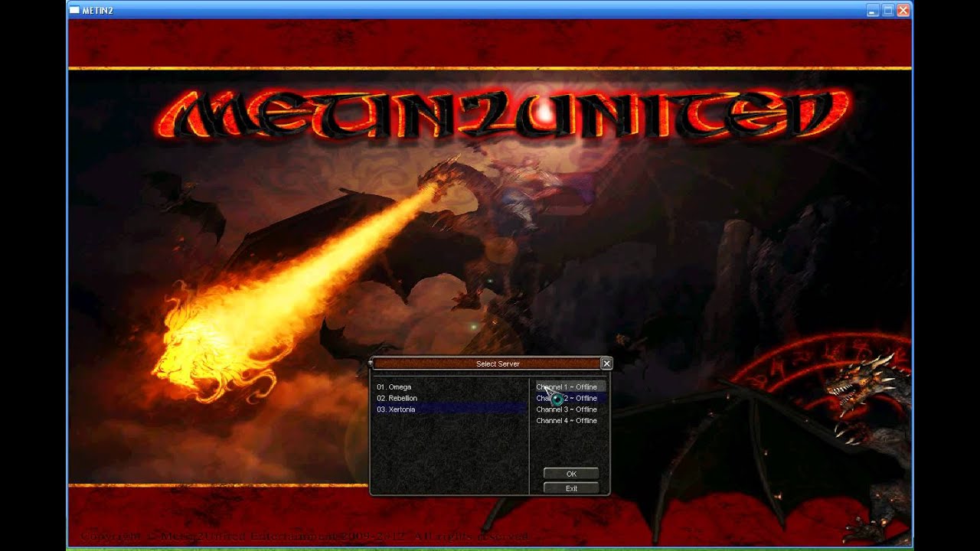Minimize the METIN2 window

click(x=873, y=10)
